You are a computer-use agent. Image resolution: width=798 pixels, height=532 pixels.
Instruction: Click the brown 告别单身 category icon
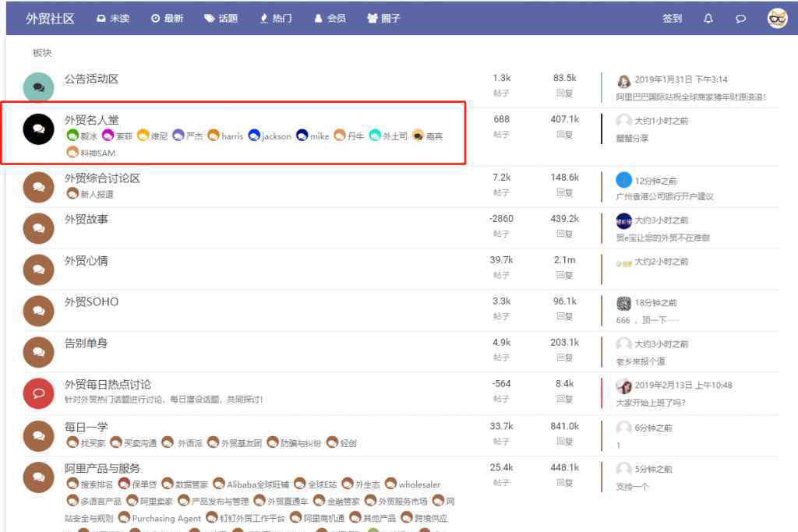[38, 352]
